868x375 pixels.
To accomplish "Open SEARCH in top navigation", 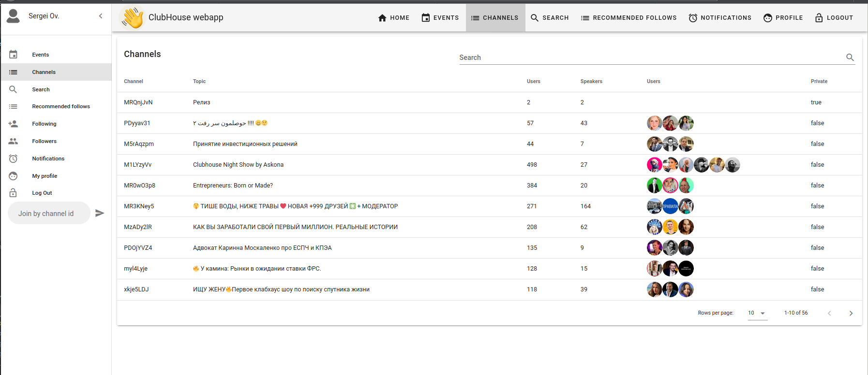I will (550, 18).
